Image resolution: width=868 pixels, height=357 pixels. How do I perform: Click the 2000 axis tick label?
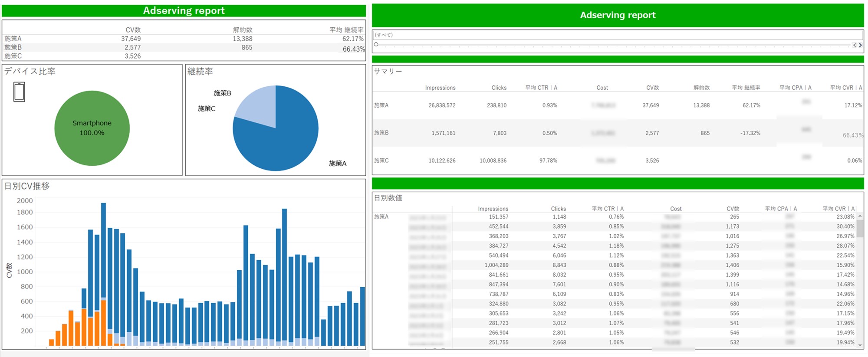[x=25, y=200]
